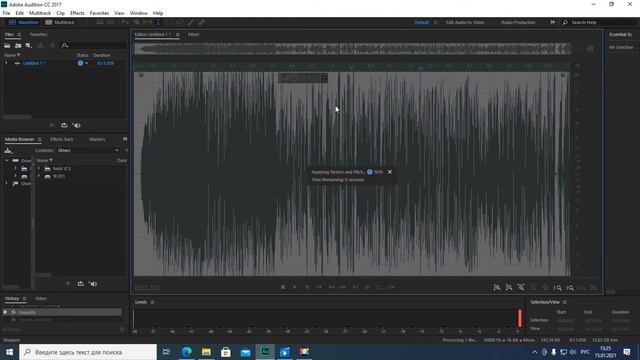Expand the Shortcuts tree node
640x360 pixels.
7,184
